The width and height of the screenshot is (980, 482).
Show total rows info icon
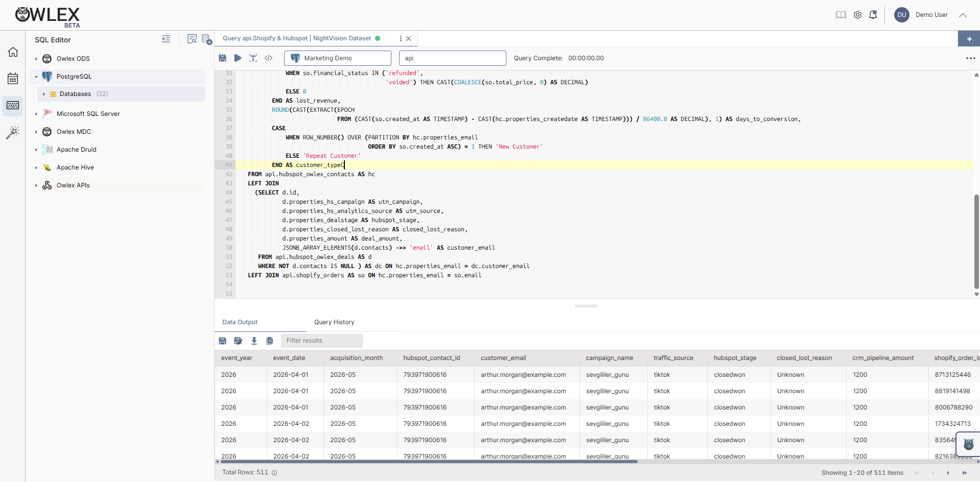point(274,473)
